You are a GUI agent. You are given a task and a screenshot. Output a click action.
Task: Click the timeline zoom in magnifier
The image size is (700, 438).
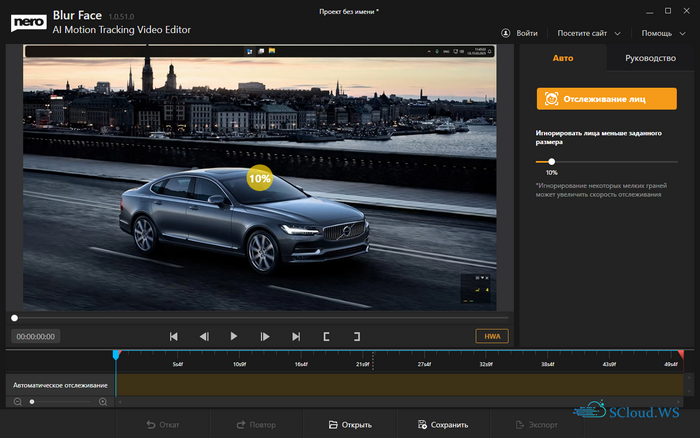pyautogui.click(x=103, y=401)
